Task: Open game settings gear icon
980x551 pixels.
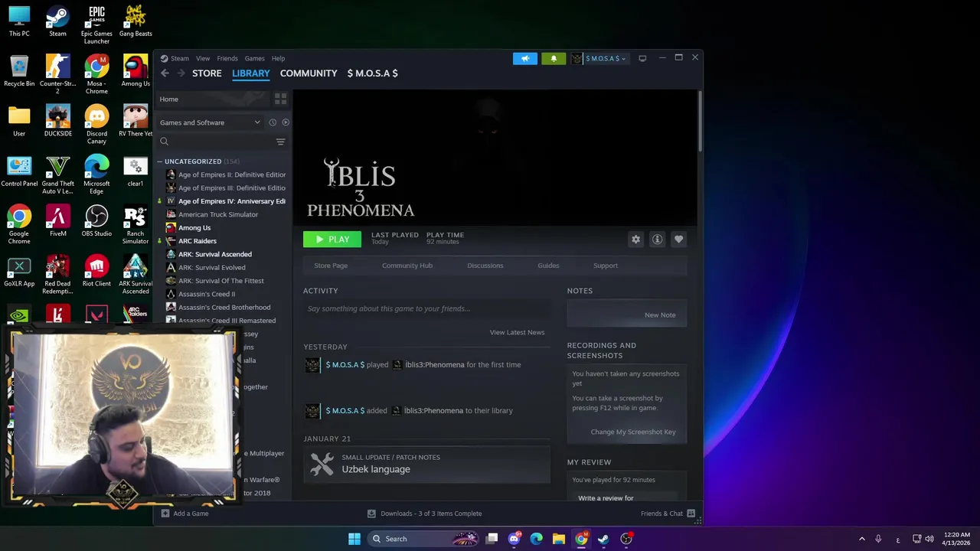Action: click(635, 240)
